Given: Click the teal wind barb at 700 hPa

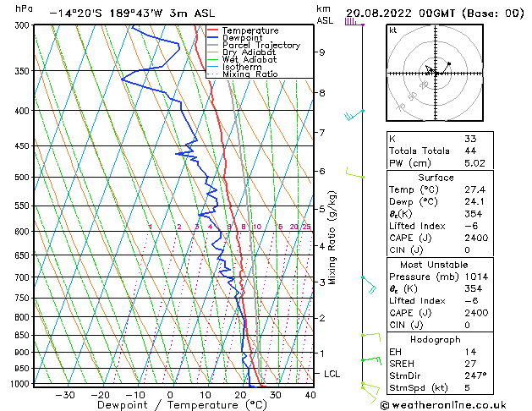Looking at the screenshot, I should tap(369, 285).
